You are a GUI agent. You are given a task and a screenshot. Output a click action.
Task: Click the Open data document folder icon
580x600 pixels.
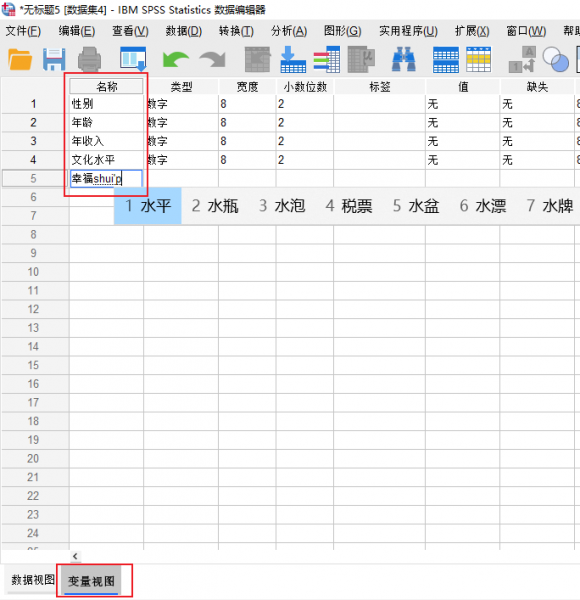(x=20, y=60)
